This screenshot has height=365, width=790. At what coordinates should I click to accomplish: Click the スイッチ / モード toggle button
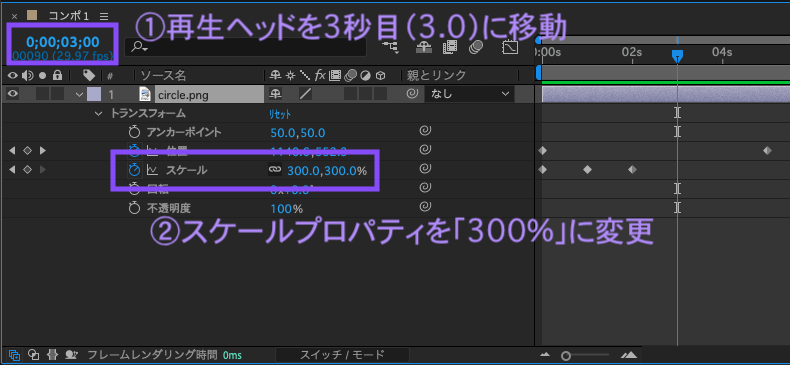tap(342, 354)
